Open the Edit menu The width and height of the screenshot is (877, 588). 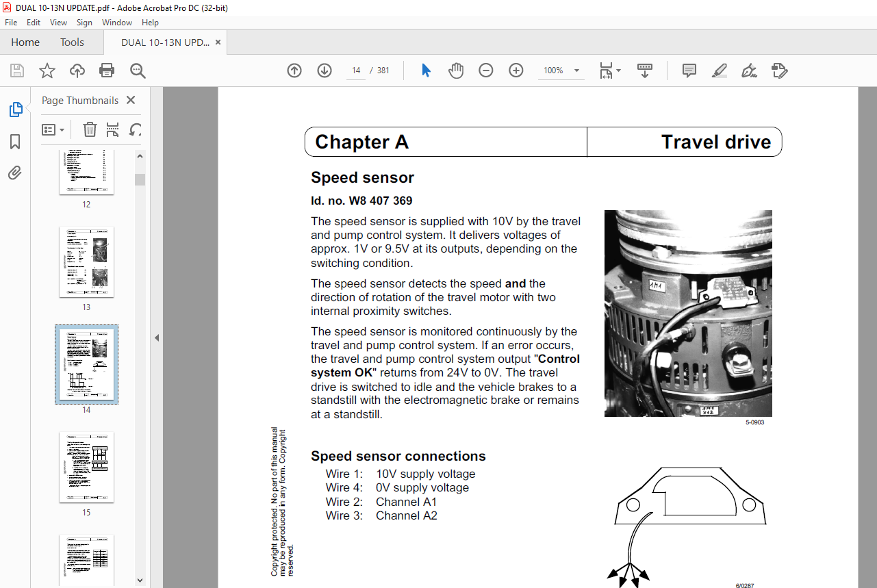34,23
